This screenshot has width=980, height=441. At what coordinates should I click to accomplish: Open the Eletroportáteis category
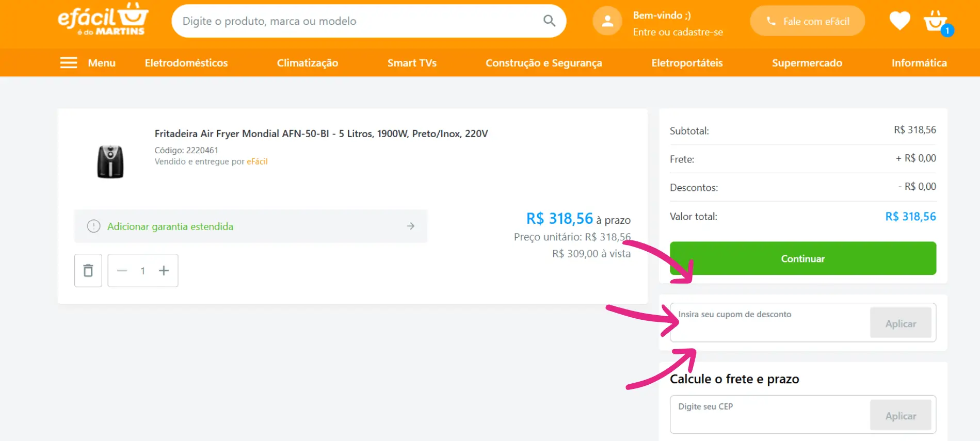(x=687, y=63)
